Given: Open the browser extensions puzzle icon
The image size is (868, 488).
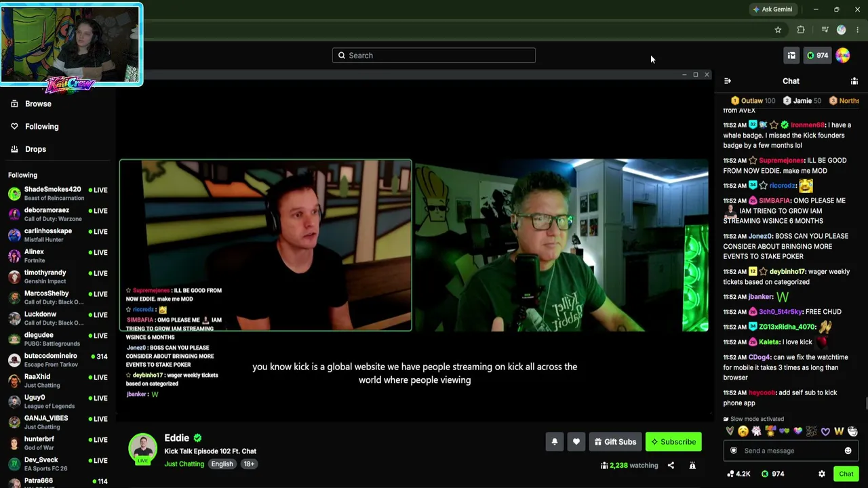Looking at the screenshot, I should click(x=801, y=30).
